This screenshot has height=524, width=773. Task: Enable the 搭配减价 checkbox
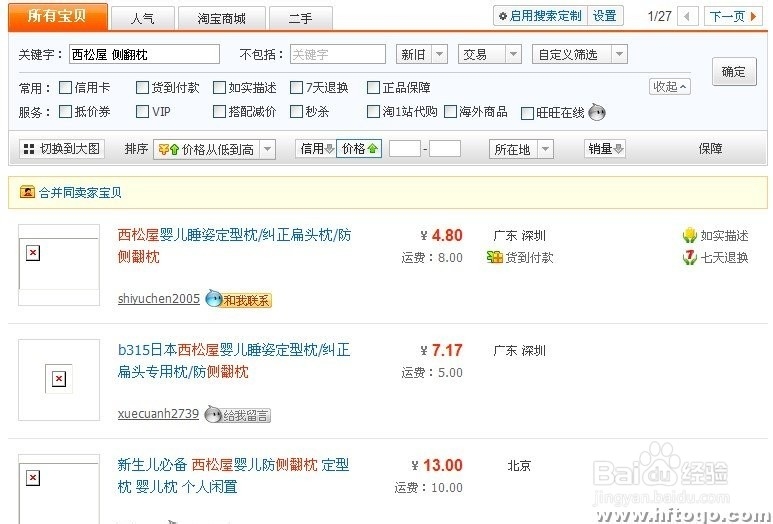tap(219, 111)
